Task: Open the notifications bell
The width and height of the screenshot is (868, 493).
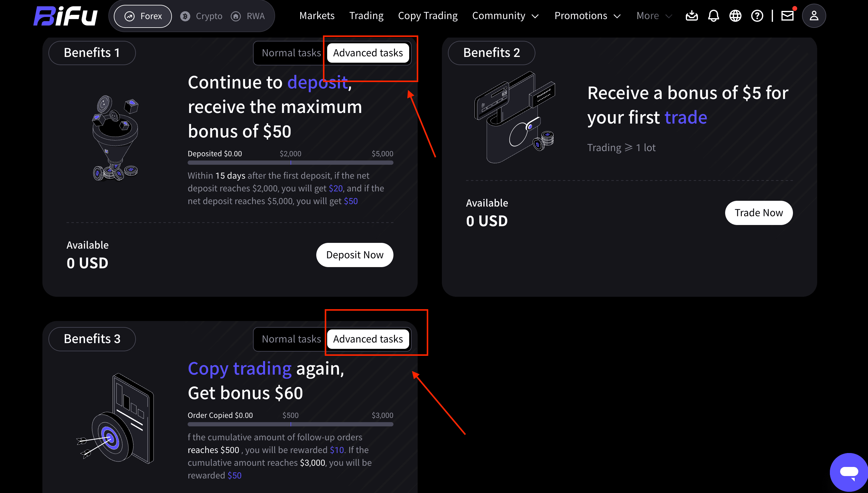Action: click(713, 16)
